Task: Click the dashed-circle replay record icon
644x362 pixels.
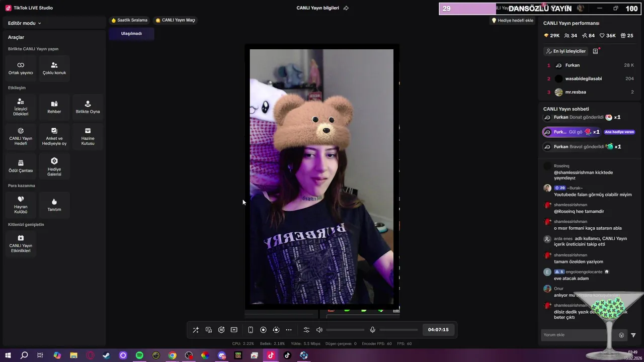Action: point(276,330)
